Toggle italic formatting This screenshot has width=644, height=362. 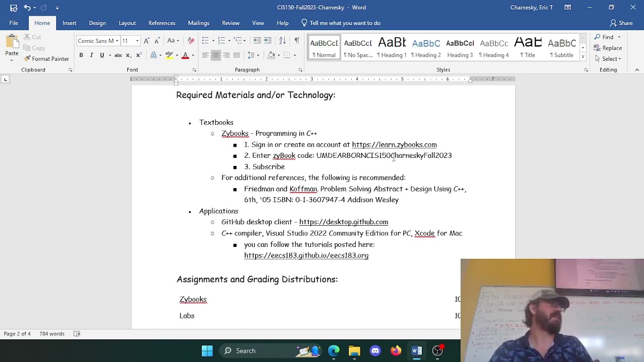92,55
